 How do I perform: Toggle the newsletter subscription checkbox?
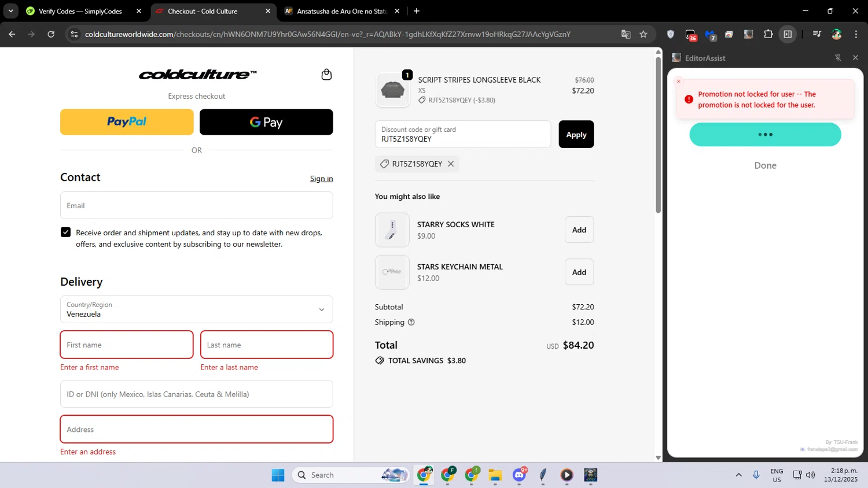65,232
